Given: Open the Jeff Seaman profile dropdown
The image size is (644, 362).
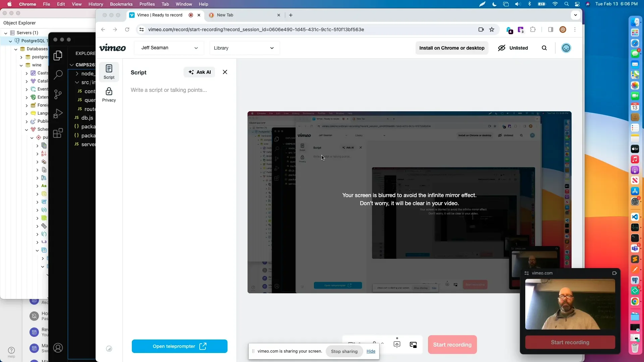Looking at the screenshot, I should [169, 48].
